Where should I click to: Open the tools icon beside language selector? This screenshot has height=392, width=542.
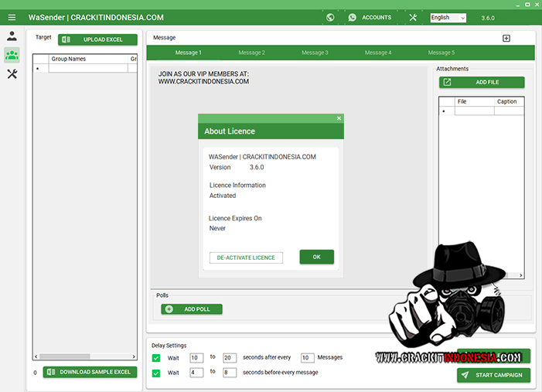pyautogui.click(x=413, y=18)
